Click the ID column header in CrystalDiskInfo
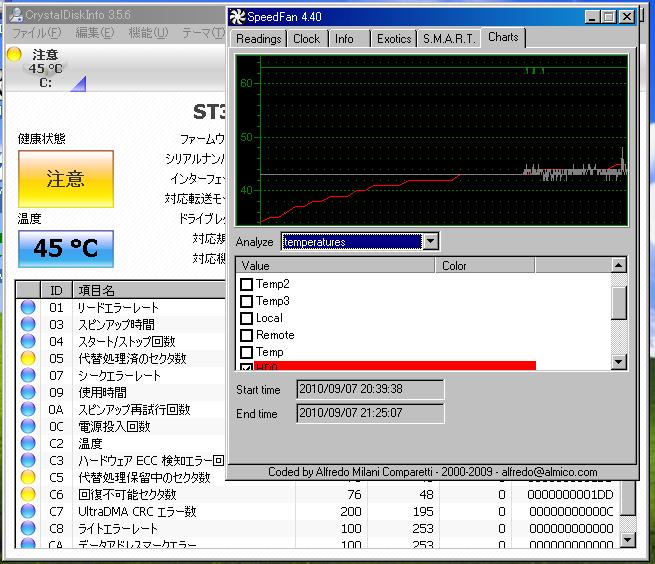 (56, 290)
